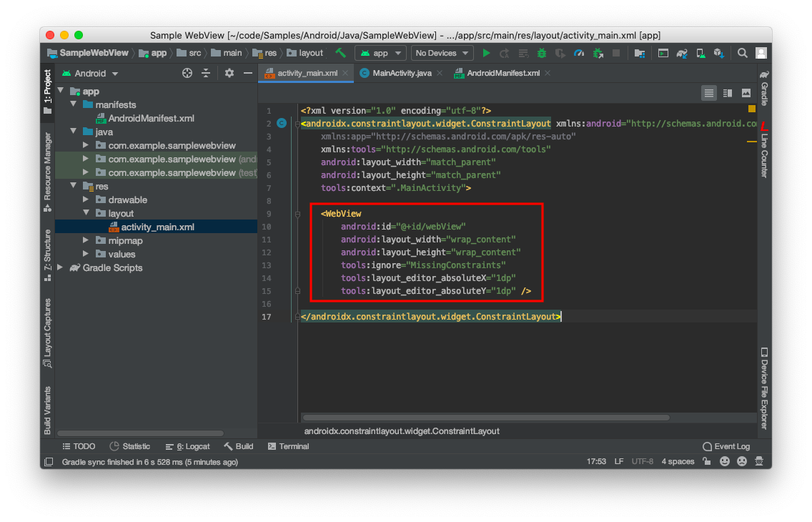
Task: Toggle read-only lock icon in status bar
Action: (x=707, y=461)
